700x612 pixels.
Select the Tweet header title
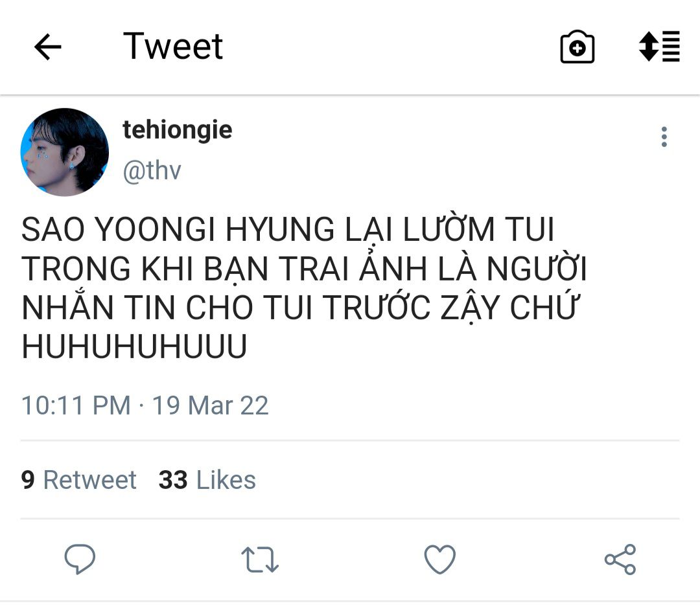[173, 46]
